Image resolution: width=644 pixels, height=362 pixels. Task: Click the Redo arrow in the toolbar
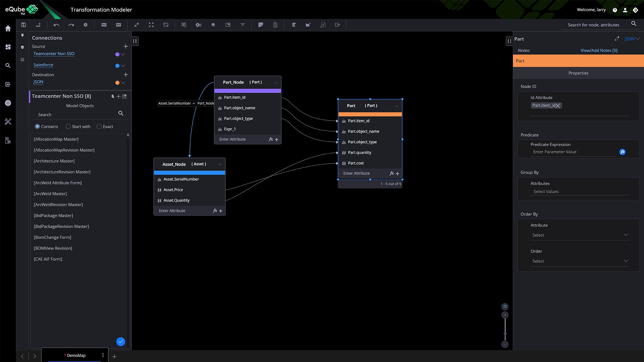pyautogui.click(x=71, y=25)
